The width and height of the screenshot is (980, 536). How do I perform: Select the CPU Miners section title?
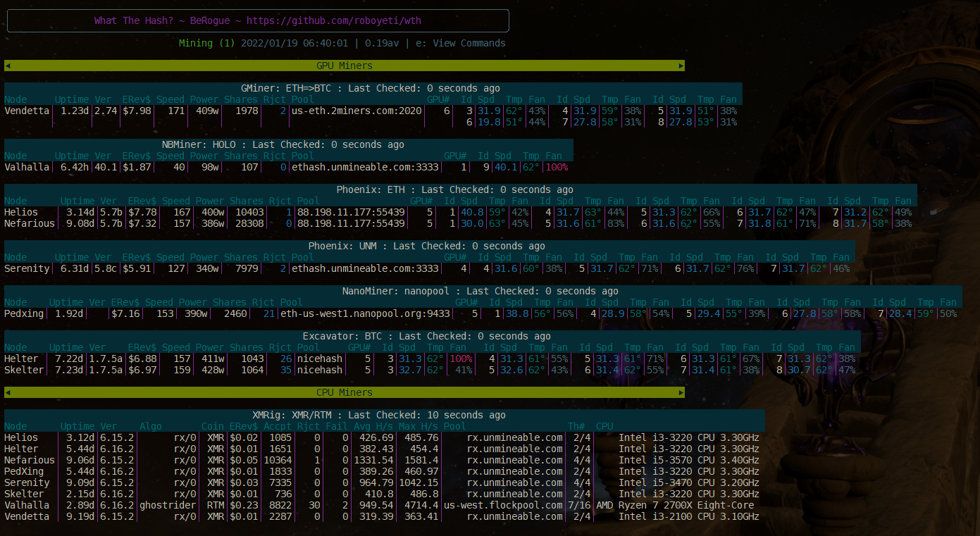[345, 392]
